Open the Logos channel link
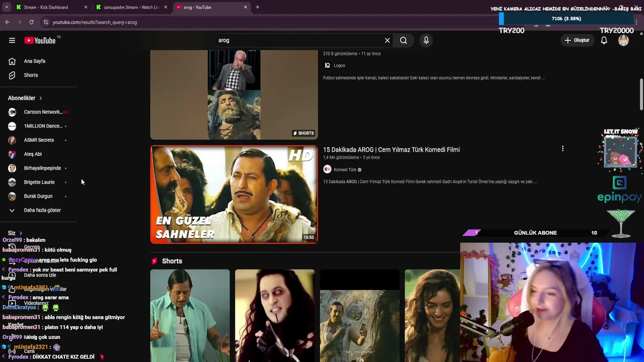Image resolution: width=644 pixels, height=362 pixels. click(339, 65)
